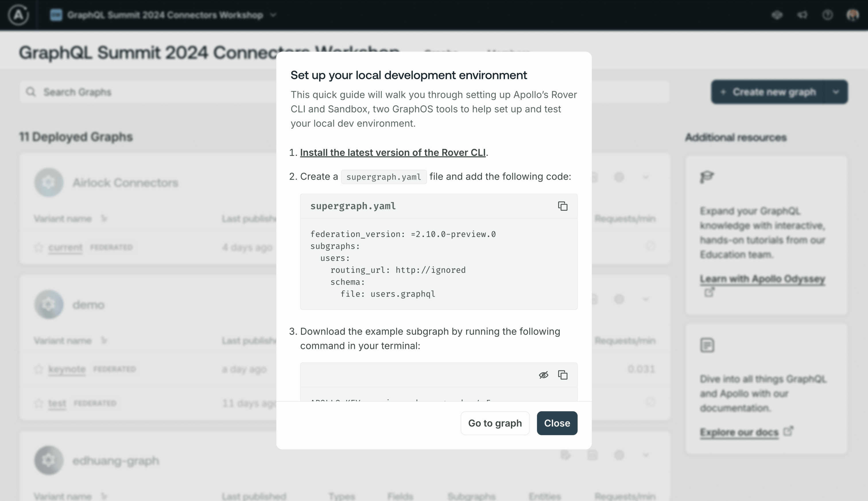The height and width of the screenshot is (501, 868).
Task: Open the Install Rover CLI link
Action: [x=392, y=152]
